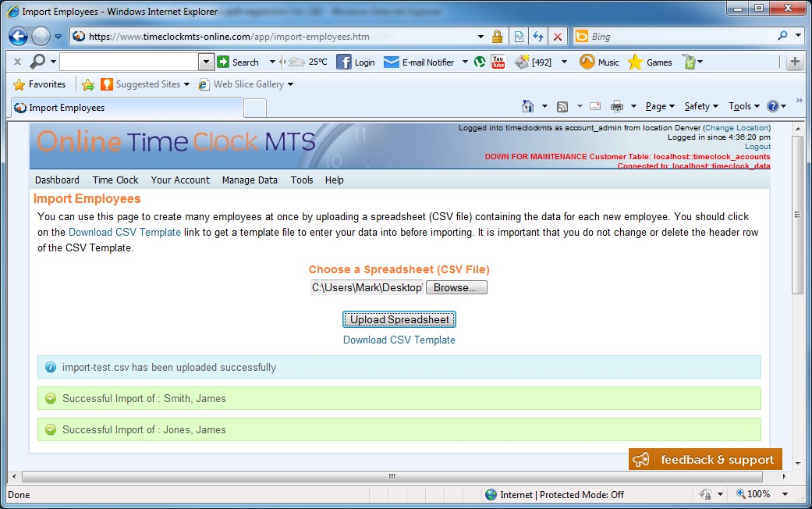812x509 pixels.
Task: Click the [492] notification icon
Action: click(x=533, y=62)
